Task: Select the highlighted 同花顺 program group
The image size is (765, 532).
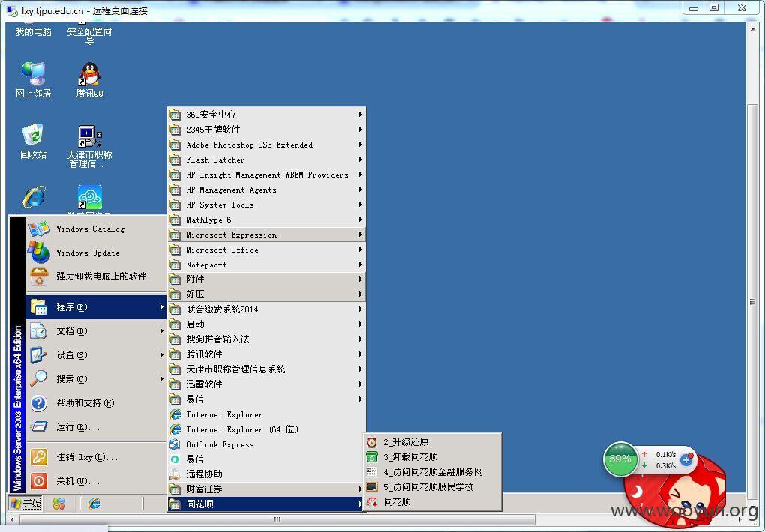Action: coord(266,504)
